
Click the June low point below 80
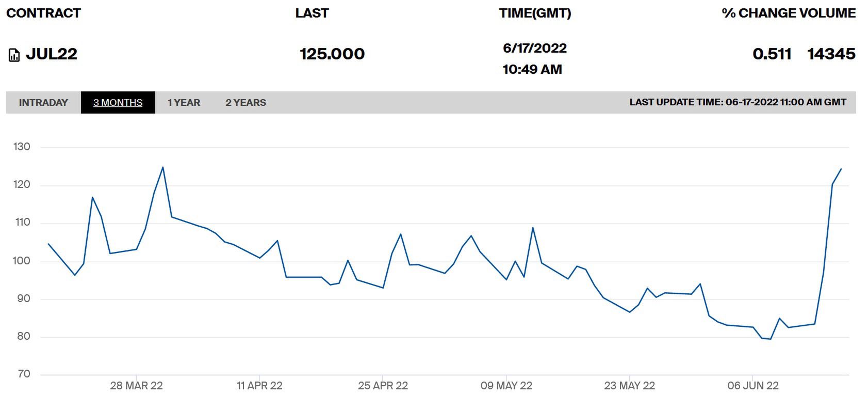pos(771,339)
